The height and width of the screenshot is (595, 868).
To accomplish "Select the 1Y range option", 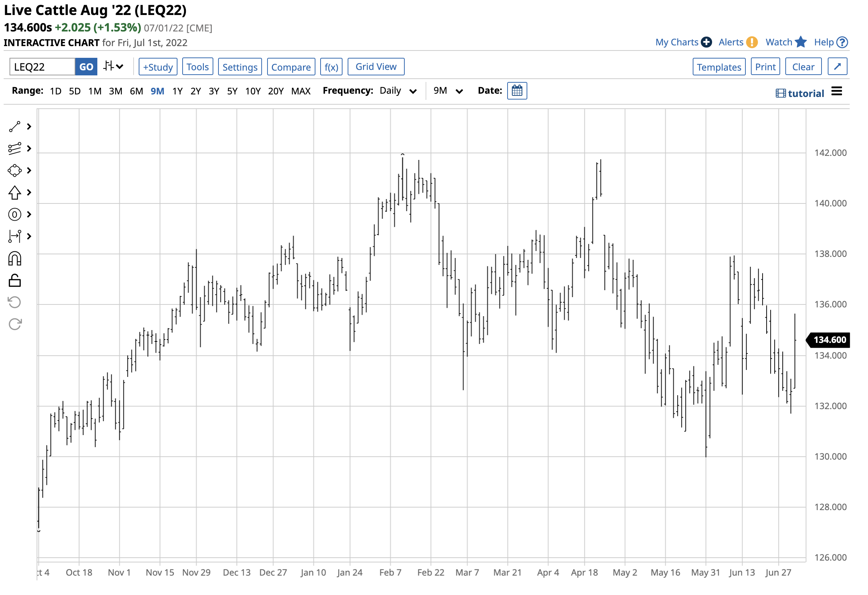I will (177, 91).
